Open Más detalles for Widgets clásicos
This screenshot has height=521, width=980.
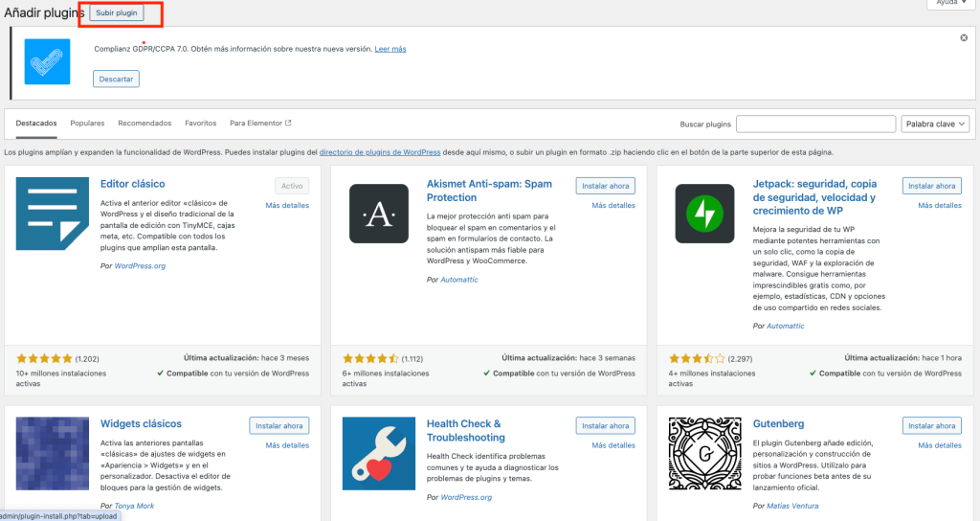(287, 445)
